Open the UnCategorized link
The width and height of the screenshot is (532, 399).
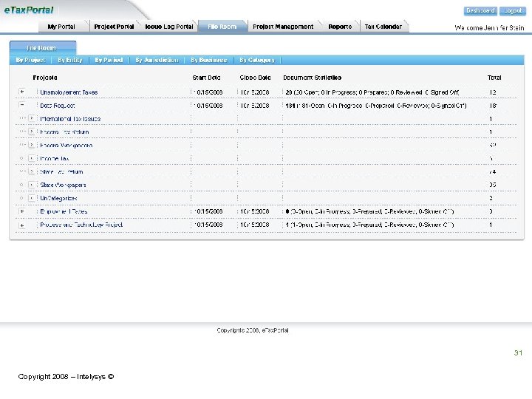[58, 198]
